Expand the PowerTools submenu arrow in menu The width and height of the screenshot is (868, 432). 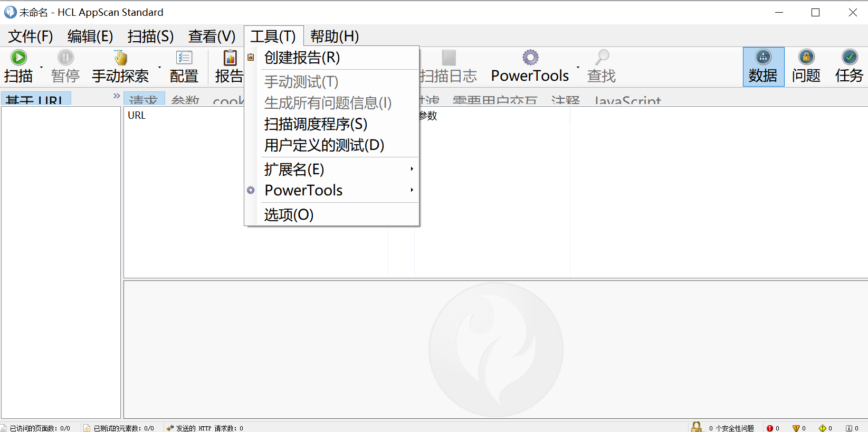coord(412,190)
